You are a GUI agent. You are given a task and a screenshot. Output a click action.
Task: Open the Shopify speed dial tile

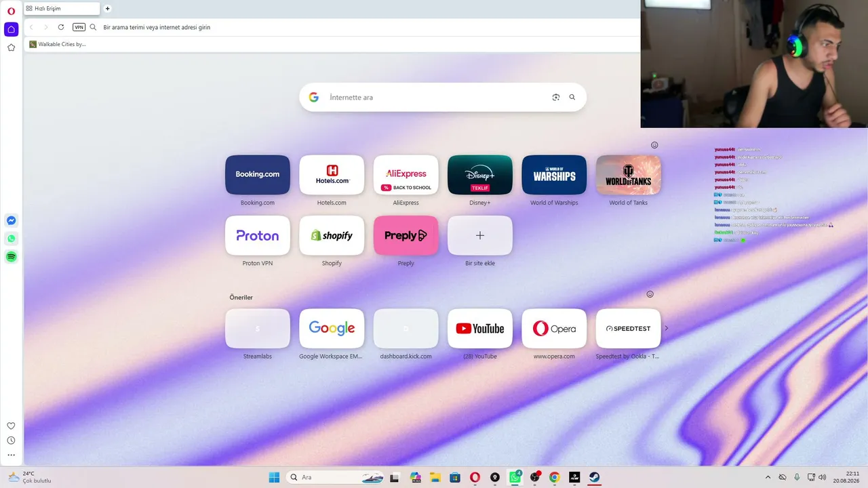(x=332, y=235)
